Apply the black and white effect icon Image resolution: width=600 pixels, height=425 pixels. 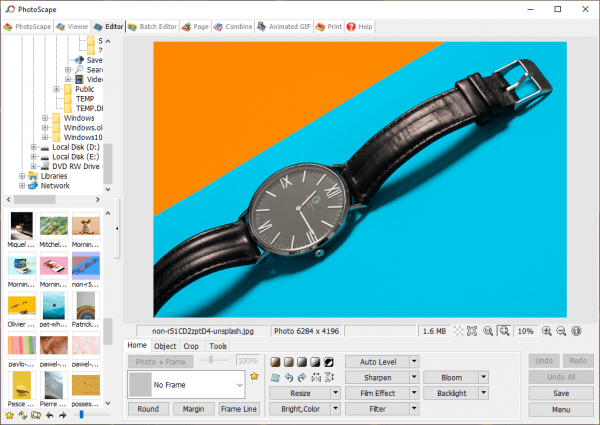point(315,362)
